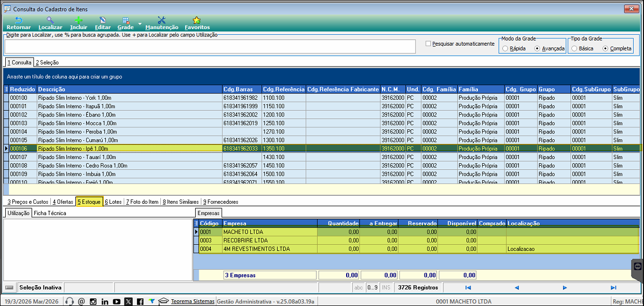Open the Manutenção tools icon

[x=161, y=20]
